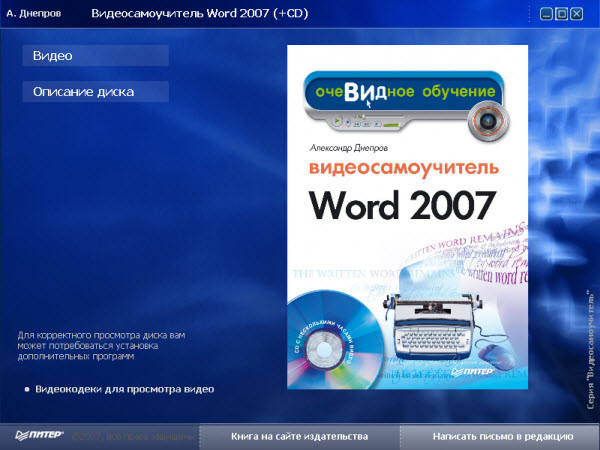Screen dimensions: 600x450
Task: Click the Word 2007 title on cover
Action: coord(402,203)
